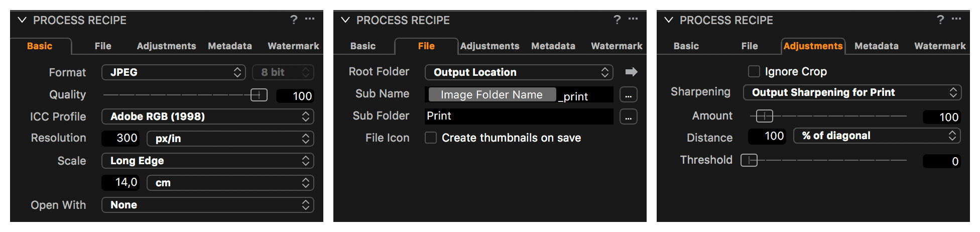Click the arrow icon next to Output Location
The height and width of the screenshot is (232, 980).
(x=631, y=72)
